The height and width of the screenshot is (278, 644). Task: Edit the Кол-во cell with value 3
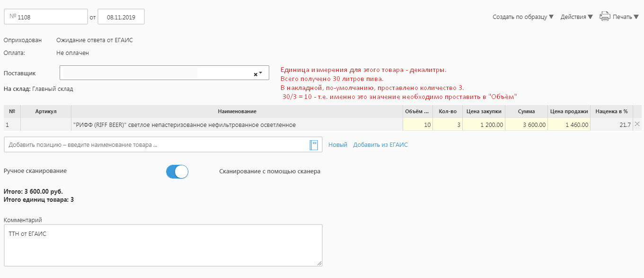click(x=447, y=125)
